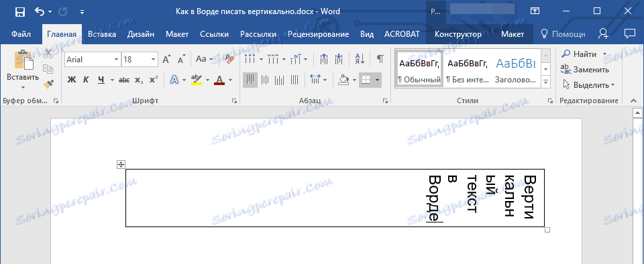Toggle bold Ж formatting

tap(72, 80)
